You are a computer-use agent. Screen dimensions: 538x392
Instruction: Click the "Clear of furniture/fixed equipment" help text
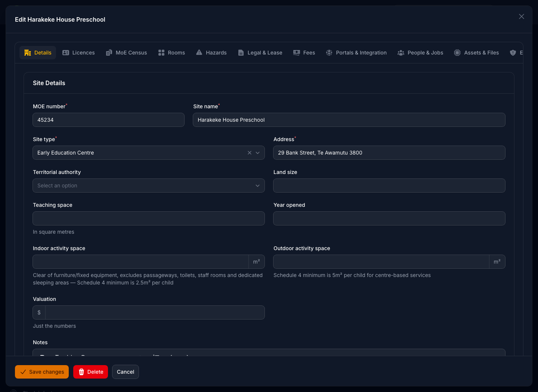coord(148,279)
